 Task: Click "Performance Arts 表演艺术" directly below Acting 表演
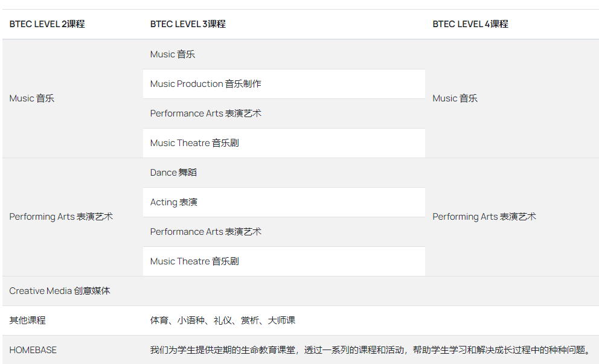(205, 232)
